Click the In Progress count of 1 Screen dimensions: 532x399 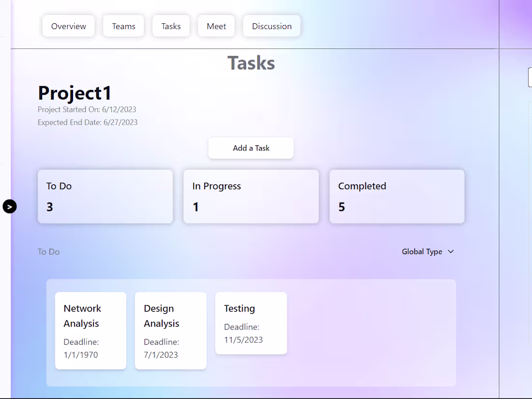tap(196, 207)
